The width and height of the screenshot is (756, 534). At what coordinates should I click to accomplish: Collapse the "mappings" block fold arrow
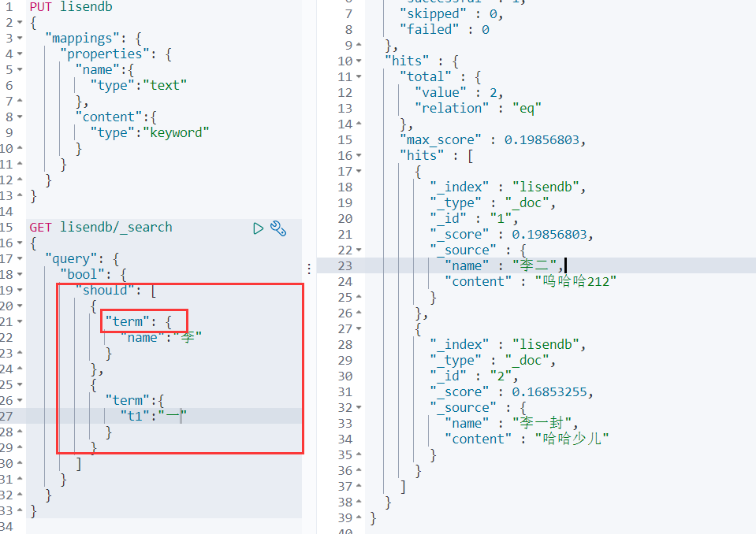[20, 38]
